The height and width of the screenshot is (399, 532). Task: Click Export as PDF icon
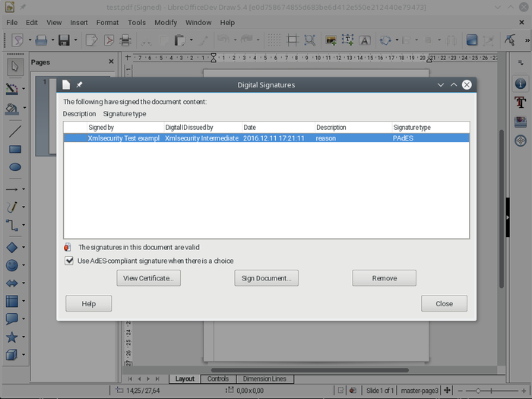(109, 40)
